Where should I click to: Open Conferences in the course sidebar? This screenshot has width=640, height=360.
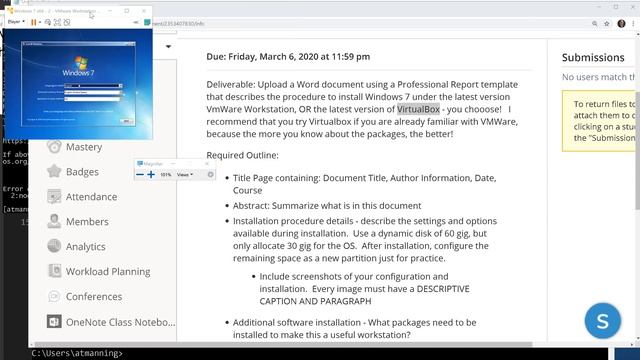coord(94,297)
